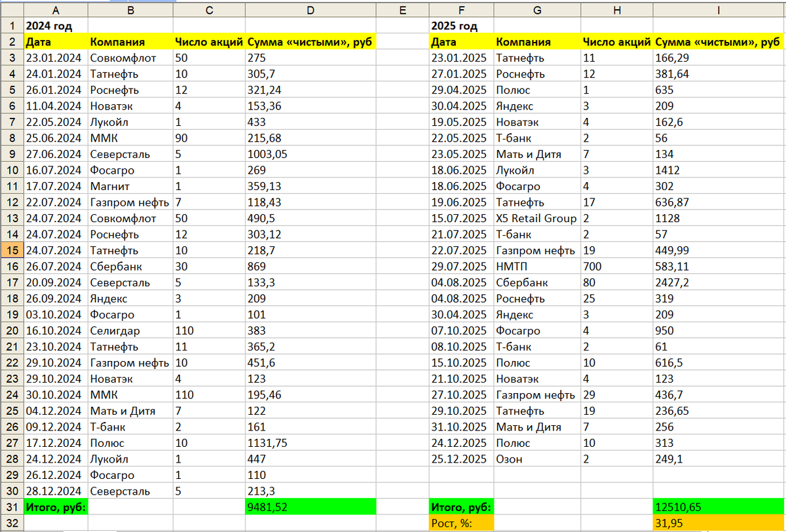Select date cell 15.07.2025
This screenshot has height=532, width=786.
pos(461,218)
